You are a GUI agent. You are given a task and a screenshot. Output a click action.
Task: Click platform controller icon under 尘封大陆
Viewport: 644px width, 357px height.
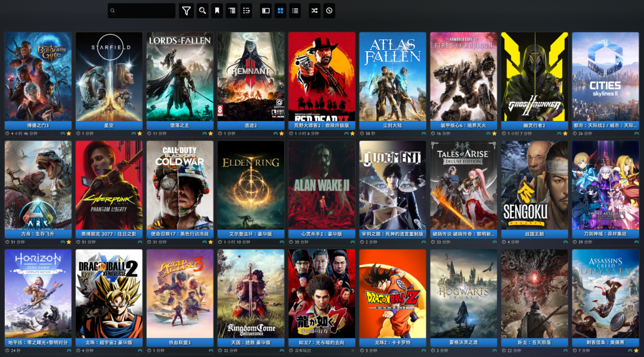[423, 134]
